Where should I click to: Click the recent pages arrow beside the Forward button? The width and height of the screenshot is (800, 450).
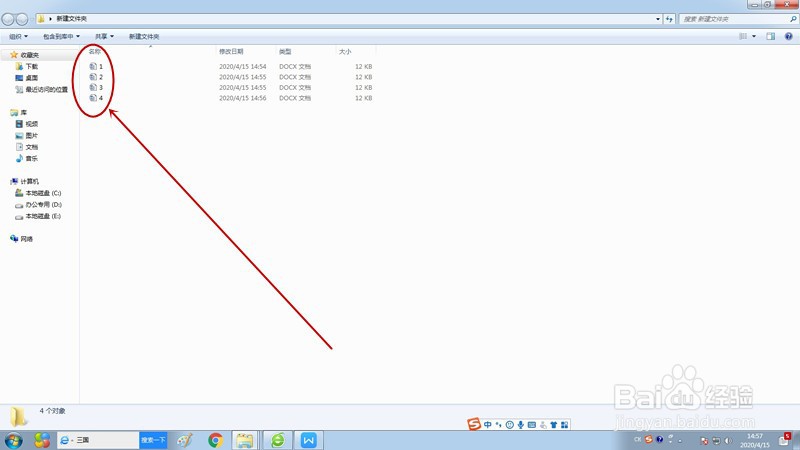click(33, 19)
